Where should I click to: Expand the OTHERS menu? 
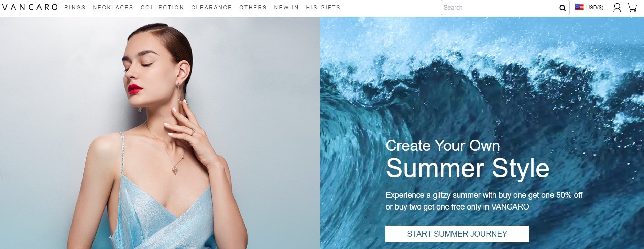(253, 8)
